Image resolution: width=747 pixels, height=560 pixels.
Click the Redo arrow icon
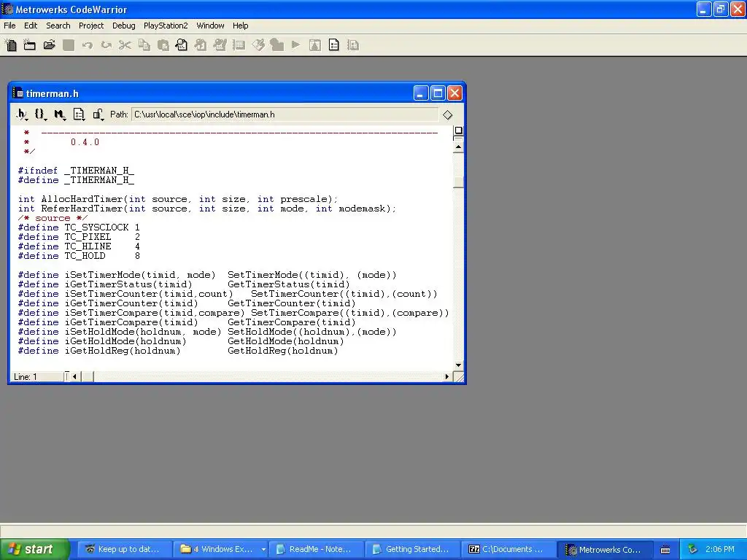click(107, 45)
